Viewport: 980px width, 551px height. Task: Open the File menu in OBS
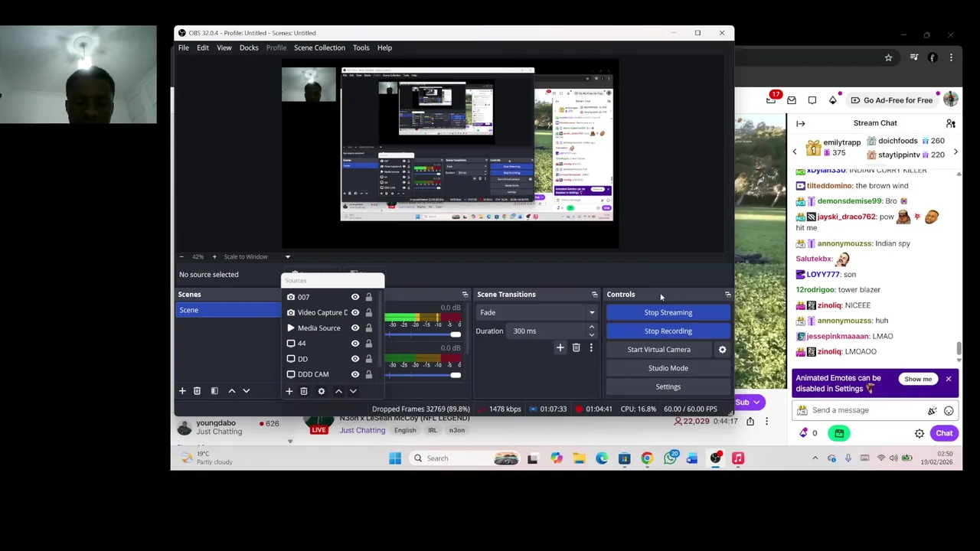(x=184, y=47)
